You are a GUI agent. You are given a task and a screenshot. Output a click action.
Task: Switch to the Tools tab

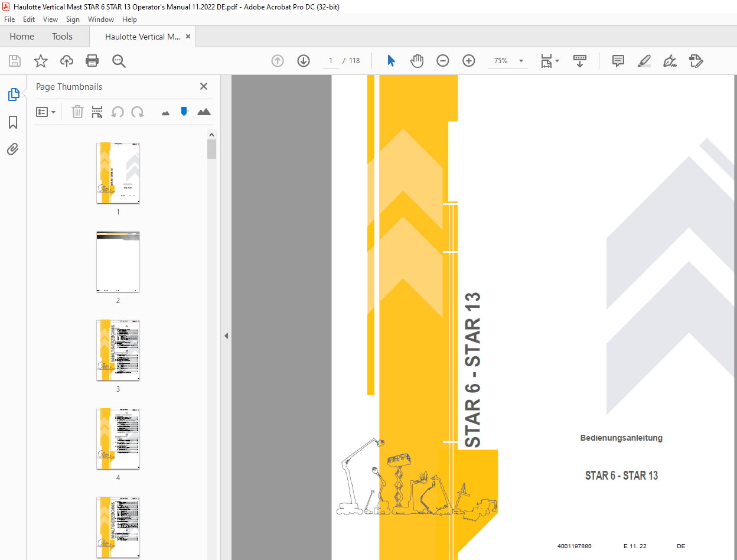pos(62,37)
